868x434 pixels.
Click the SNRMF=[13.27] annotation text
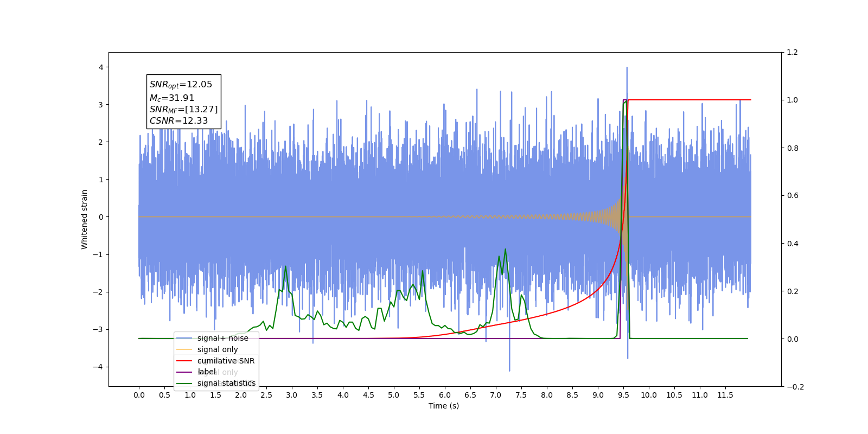pyautogui.click(x=183, y=110)
